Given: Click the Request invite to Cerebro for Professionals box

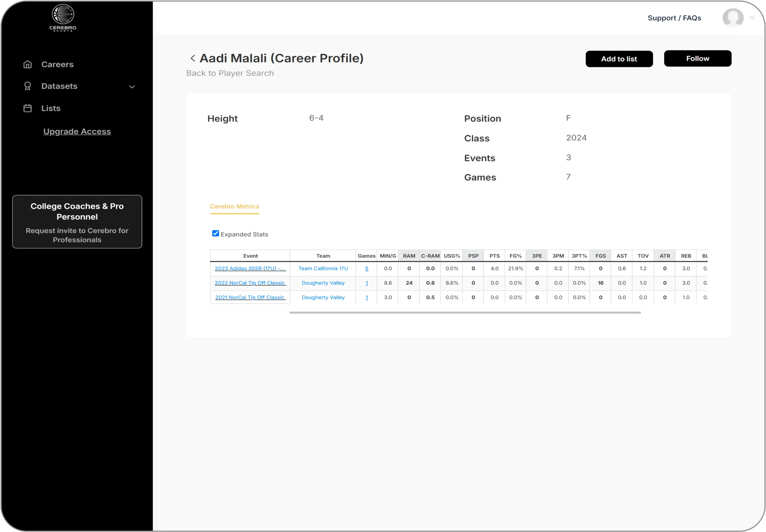Looking at the screenshot, I should tap(77, 222).
